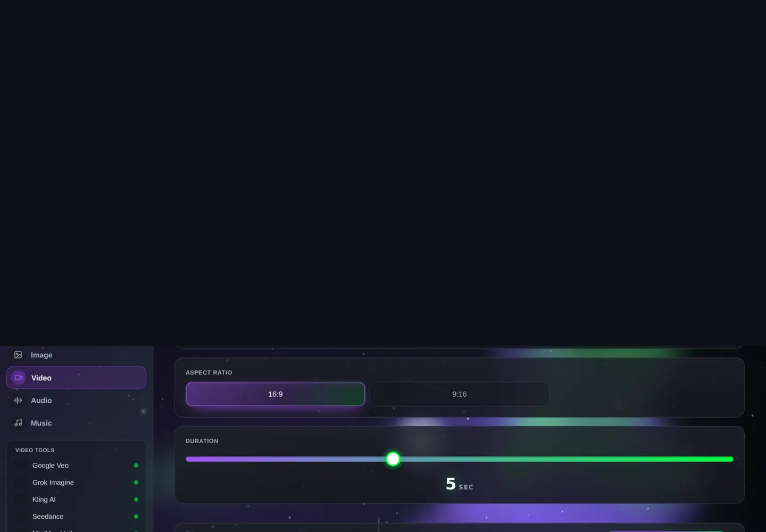Click the Duration slider handle
The height and width of the screenshot is (532, 766).
[x=393, y=459]
